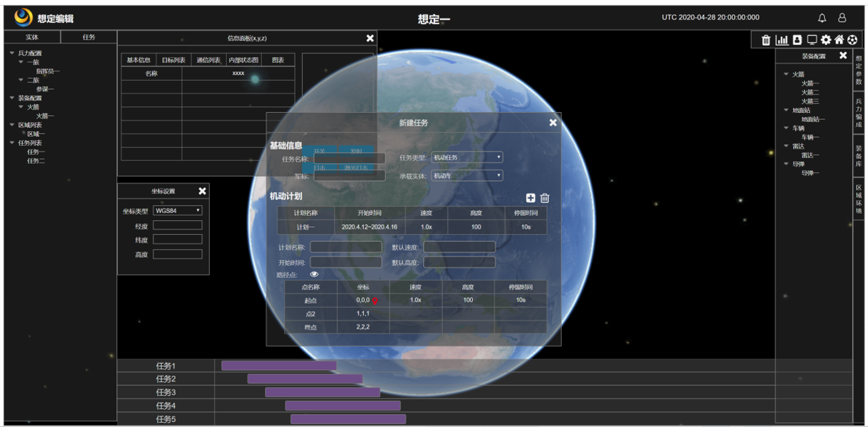The image size is (868, 430).
Task: Collapse the 兵力配置 tree node
Action: 12,53
